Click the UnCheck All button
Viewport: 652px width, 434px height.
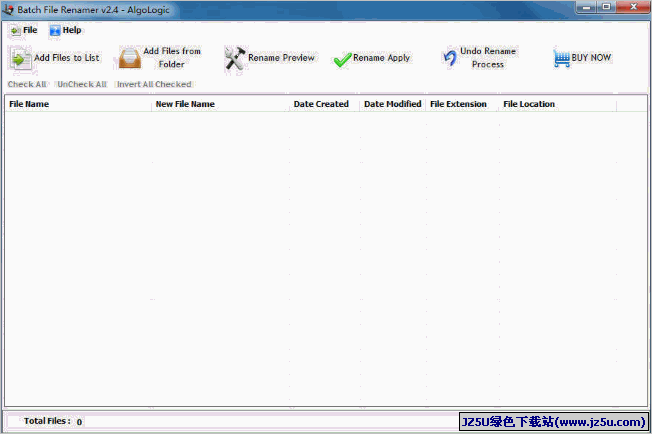coord(82,84)
